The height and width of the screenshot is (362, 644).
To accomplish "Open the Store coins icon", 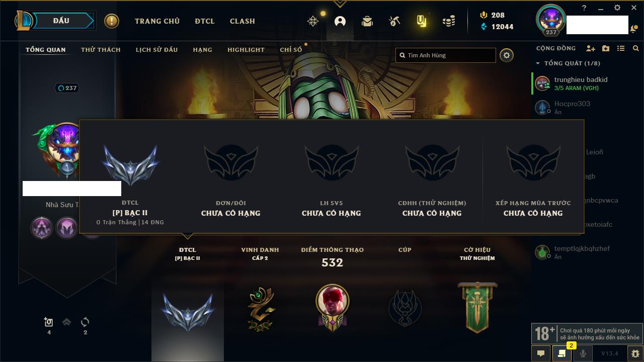I will pos(449,21).
